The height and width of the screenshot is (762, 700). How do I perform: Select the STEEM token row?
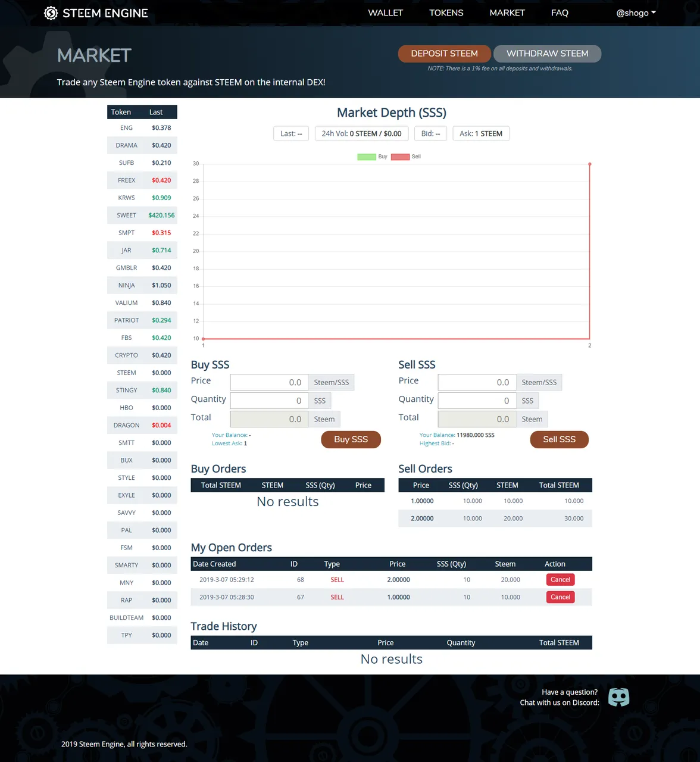click(142, 373)
